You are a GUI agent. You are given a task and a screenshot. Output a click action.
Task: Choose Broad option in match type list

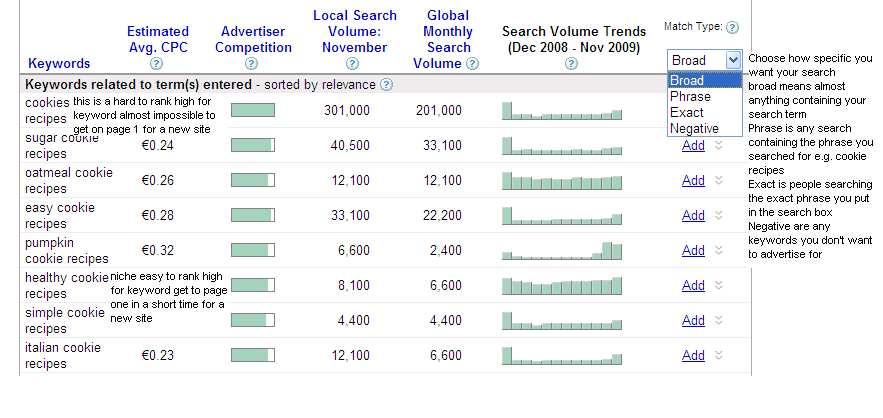[x=687, y=81]
